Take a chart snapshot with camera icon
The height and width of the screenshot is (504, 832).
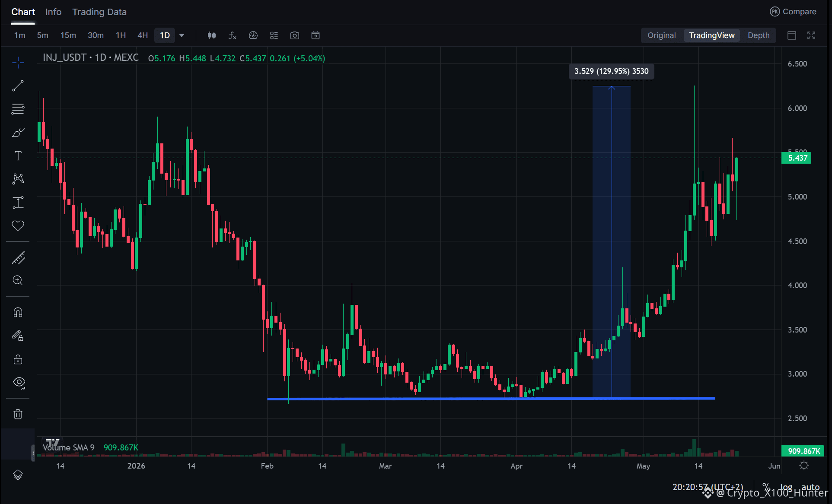coord(295,35)
